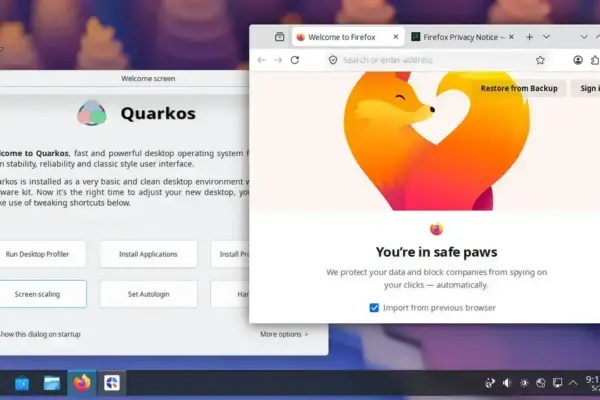The width and height of the screenshot is (600, 400).
Task: Close the Firefox Privacy Notice tab
Action: (x=511, y=37)
